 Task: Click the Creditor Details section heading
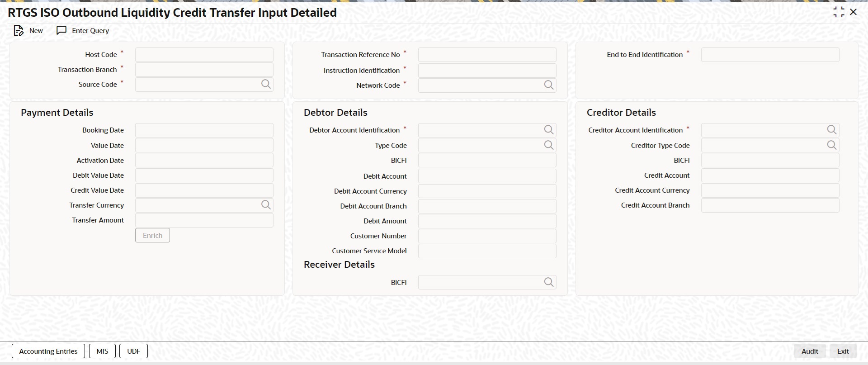click(x=621, y=113)
